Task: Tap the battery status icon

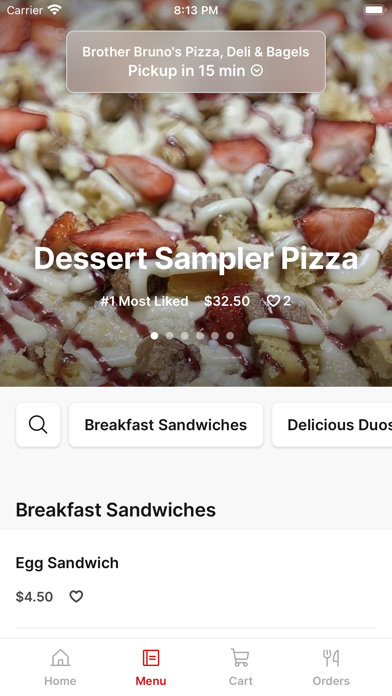Action: [x=374, y=10]
